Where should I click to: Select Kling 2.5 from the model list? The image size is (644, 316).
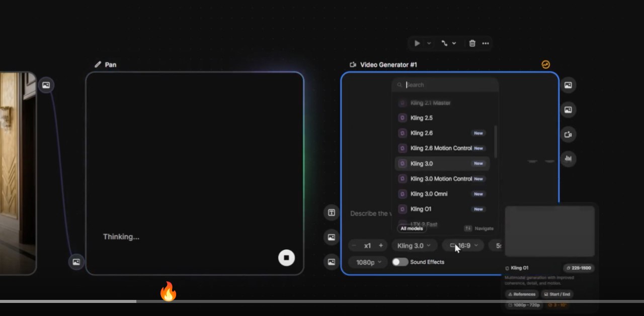(422, 118)
